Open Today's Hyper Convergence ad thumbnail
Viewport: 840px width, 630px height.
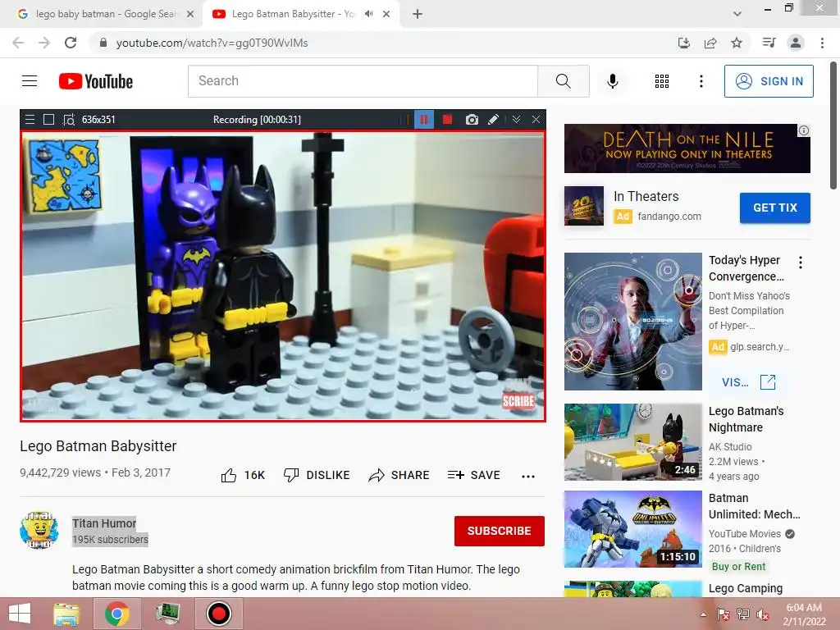pyautogui.click(x=632, y=322)
